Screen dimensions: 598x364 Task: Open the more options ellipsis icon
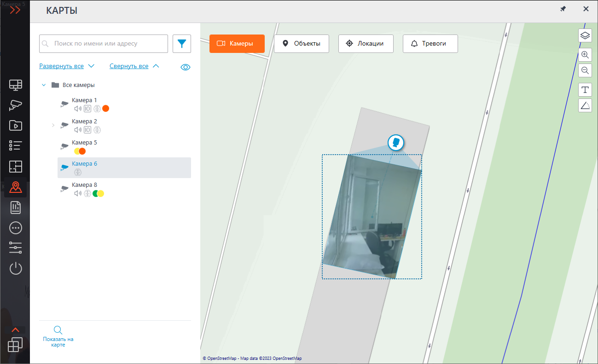[16, 228]
